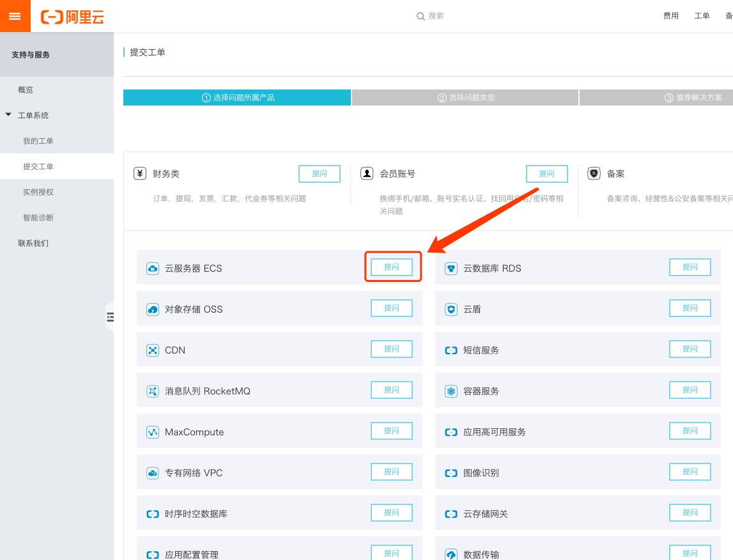733x560 pixels.
Task: Click 提问 for CDN
Action: 392,349
